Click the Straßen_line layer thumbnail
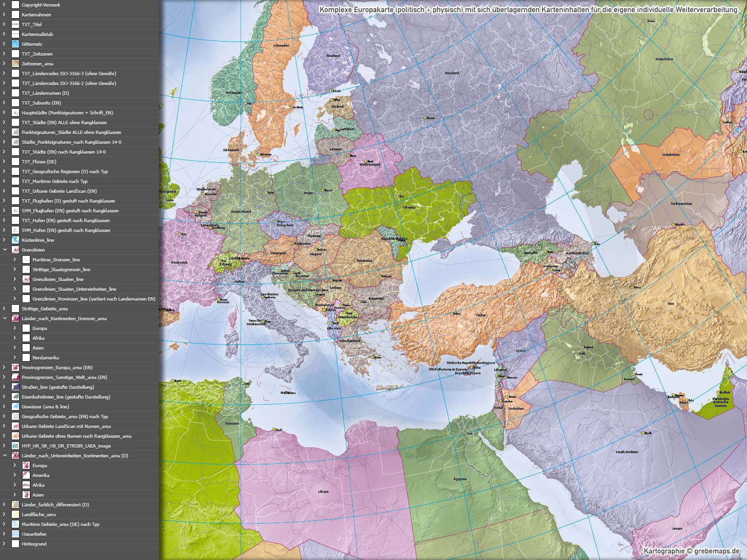Image resolution: width=747 pixels, height=560 pixels. (x=15, y=387)
